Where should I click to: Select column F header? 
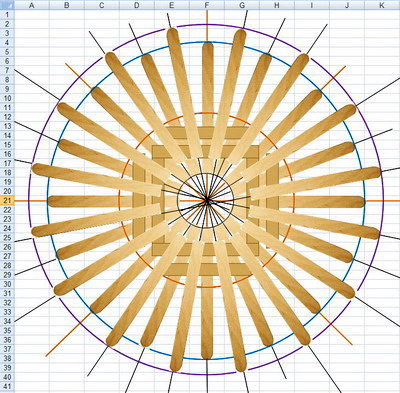[x=207, y=5]
